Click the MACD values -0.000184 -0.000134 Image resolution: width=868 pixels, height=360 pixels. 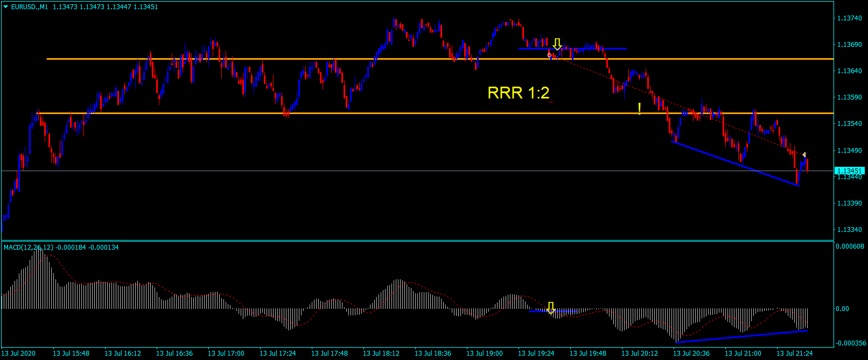click(x=87, y=248)
